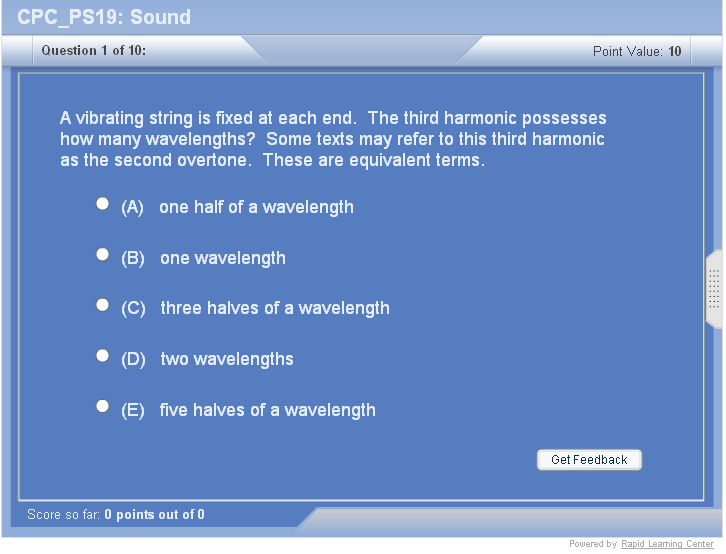The width and height of the screenshot is (726, 554).
Task: Click the "Point Value: 10" label
Action: click(x=637, y=51)
